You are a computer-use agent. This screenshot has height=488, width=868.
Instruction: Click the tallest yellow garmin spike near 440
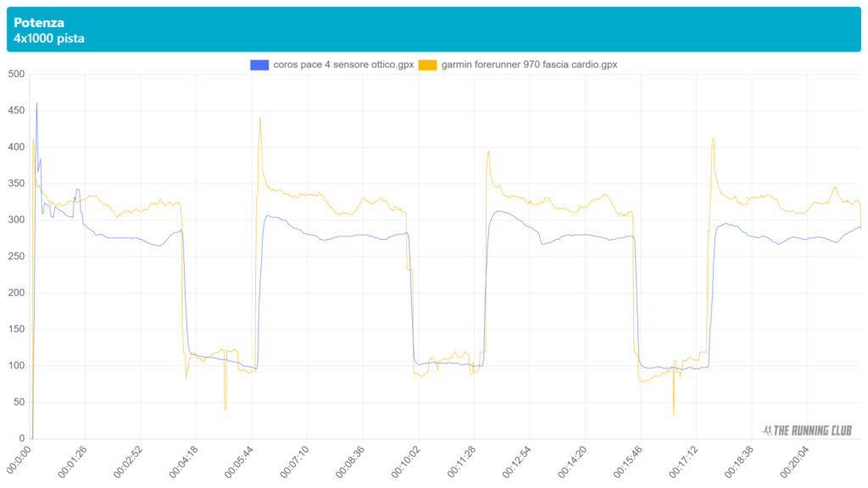pos(260,119)
